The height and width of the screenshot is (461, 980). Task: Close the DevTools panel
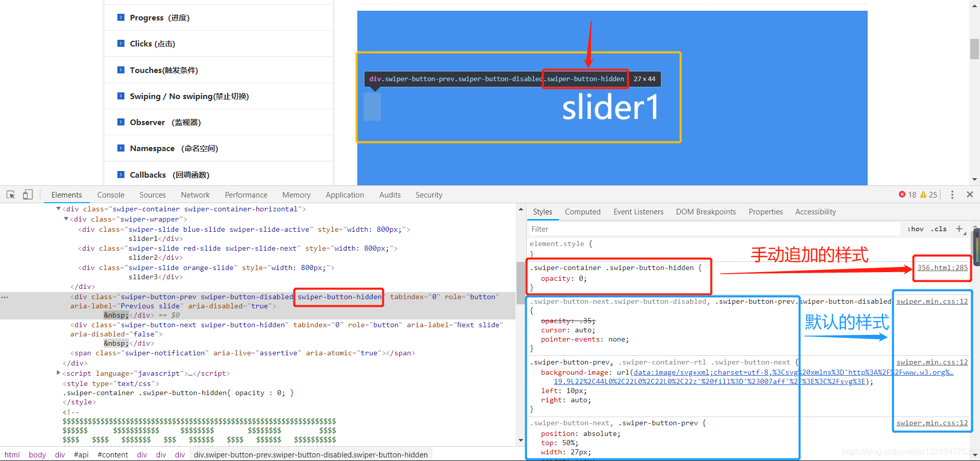970,195
